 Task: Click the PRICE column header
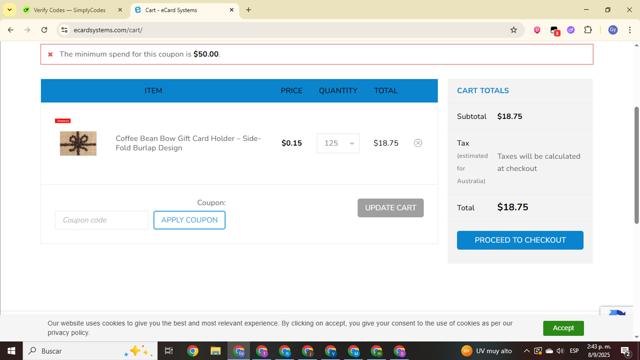pyautogui.click(x=291, y=91)
